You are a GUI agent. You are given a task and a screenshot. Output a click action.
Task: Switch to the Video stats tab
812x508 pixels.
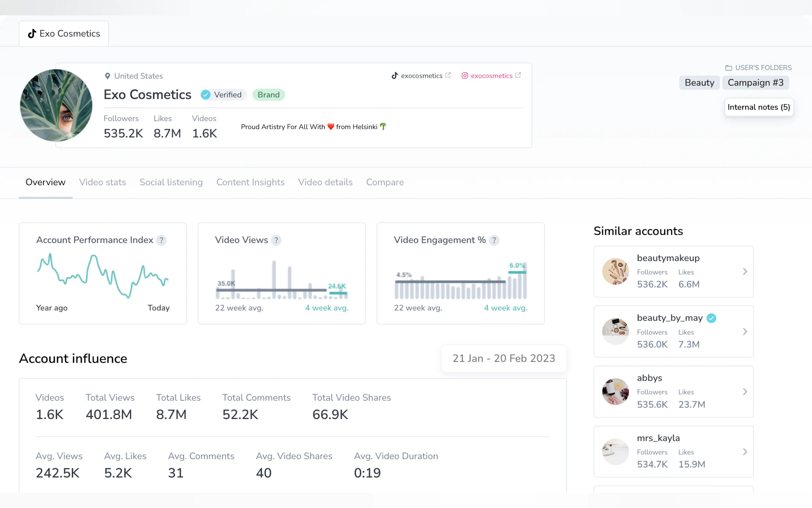102,182
